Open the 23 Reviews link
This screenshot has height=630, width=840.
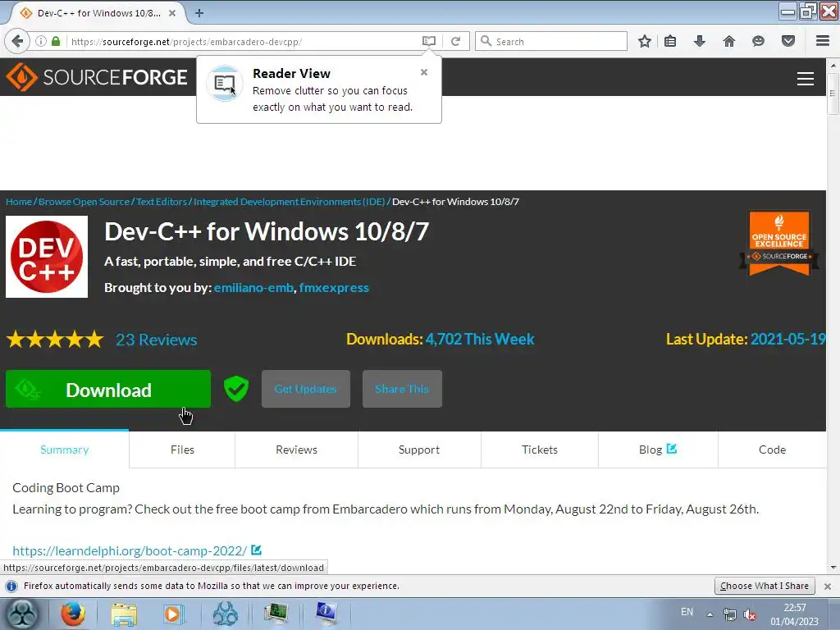(157, 340)
